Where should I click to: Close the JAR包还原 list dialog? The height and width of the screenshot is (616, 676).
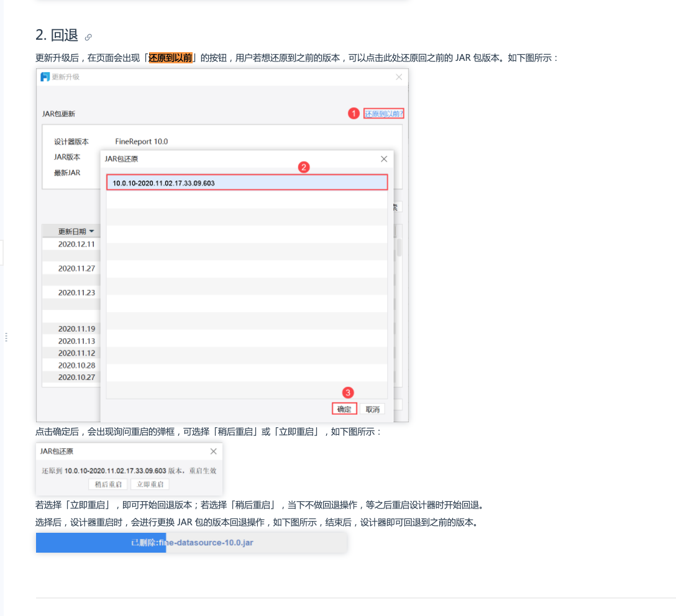click(x=384, y=159)
